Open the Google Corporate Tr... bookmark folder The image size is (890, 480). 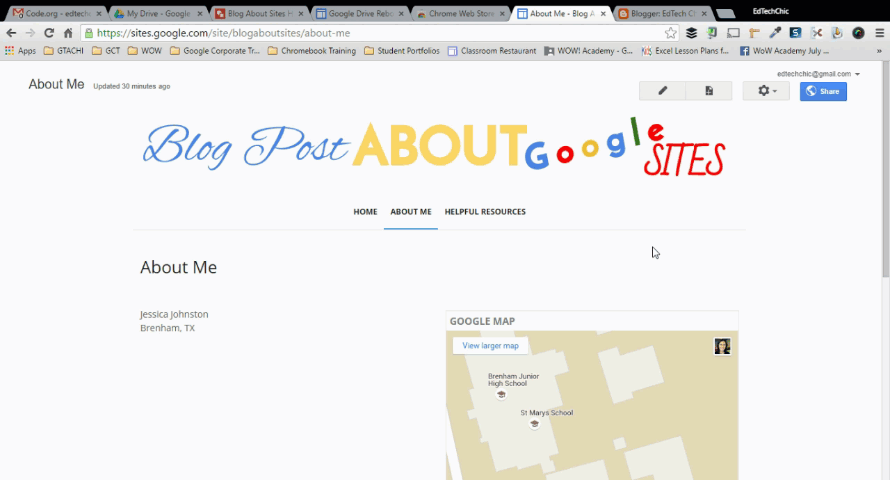[215, 51]
